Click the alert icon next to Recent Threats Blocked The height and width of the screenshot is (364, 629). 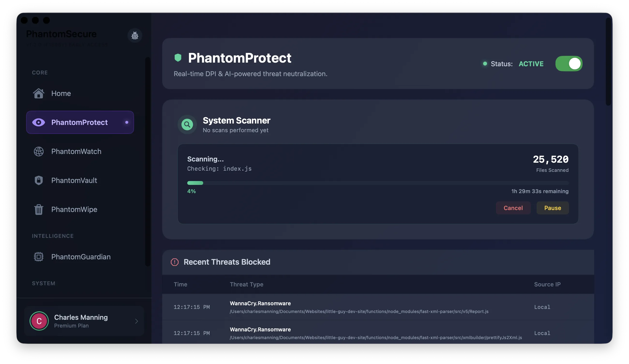point(174,262)
